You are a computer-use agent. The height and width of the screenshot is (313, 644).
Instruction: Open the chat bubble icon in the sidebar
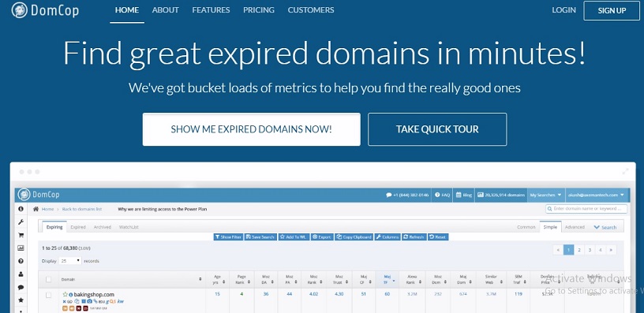[x=21, y=288]
